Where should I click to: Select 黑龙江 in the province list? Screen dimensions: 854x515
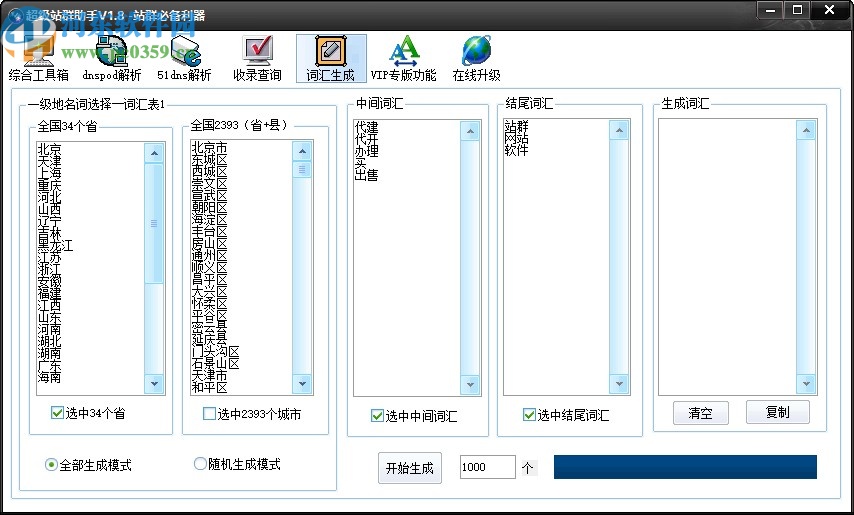(x=55, y=245)
